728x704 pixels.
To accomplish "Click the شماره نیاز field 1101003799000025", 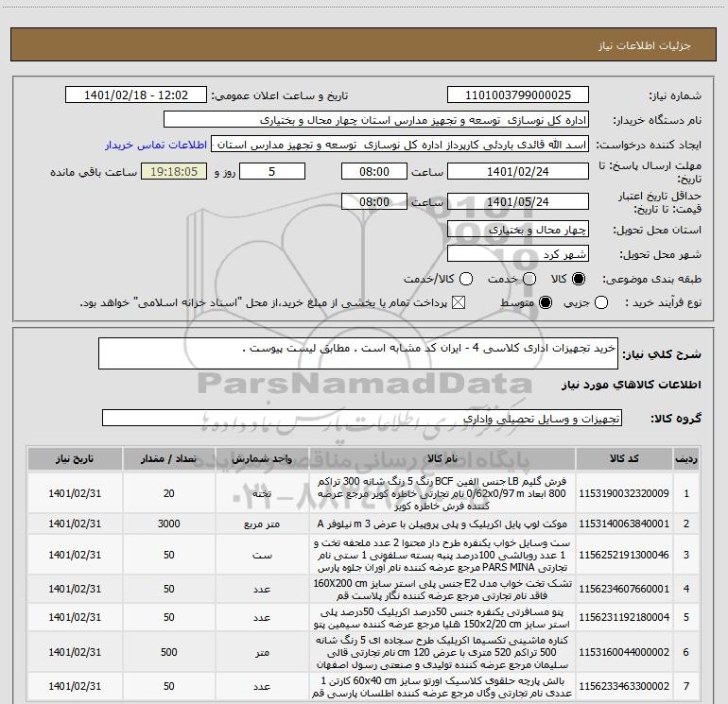I will [518, 95].
